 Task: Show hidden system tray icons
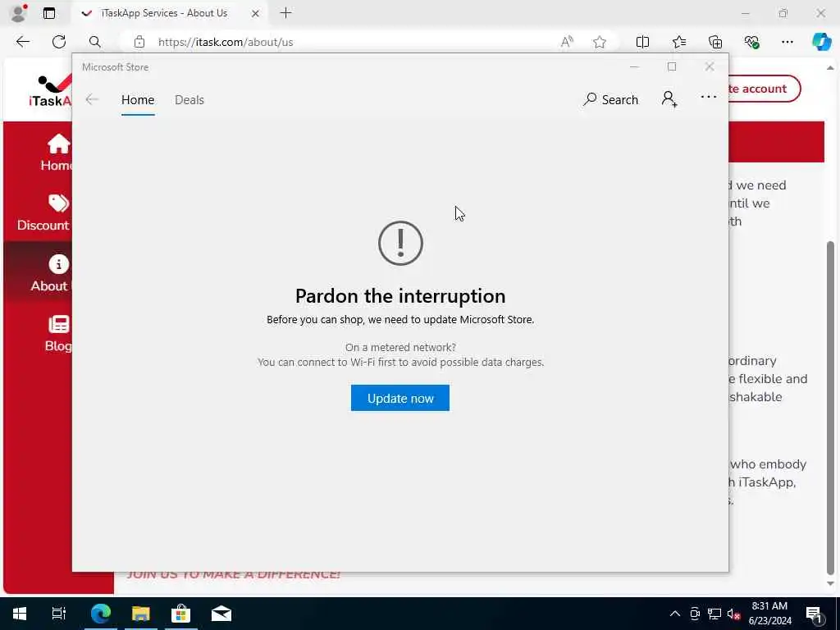pyautogui.click(x=675, y=614)
